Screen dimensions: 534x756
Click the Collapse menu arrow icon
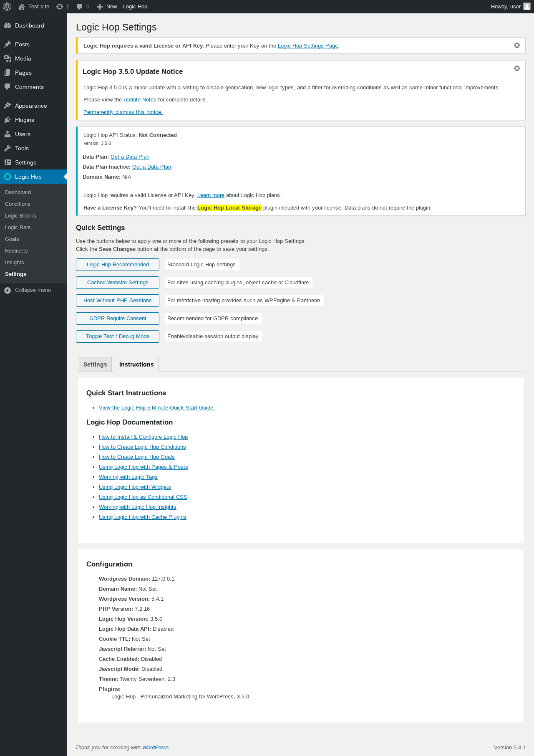click(8, 290)
